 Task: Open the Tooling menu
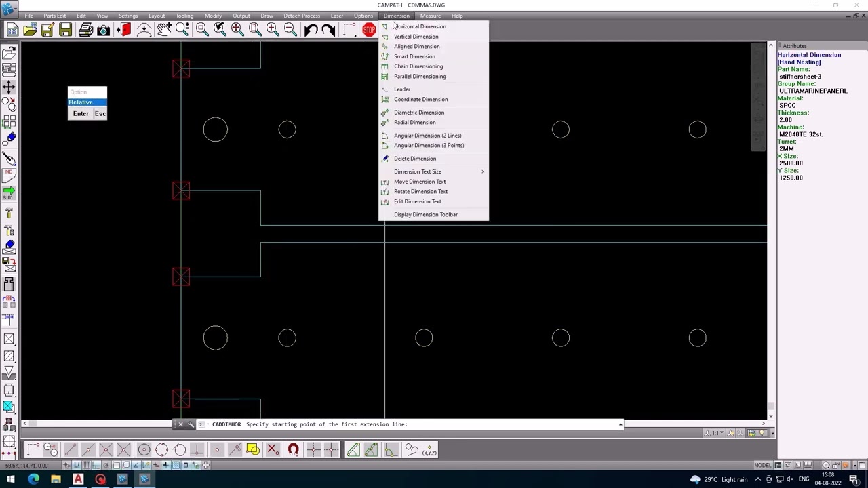pyautogui.click(x=184, y=16)
